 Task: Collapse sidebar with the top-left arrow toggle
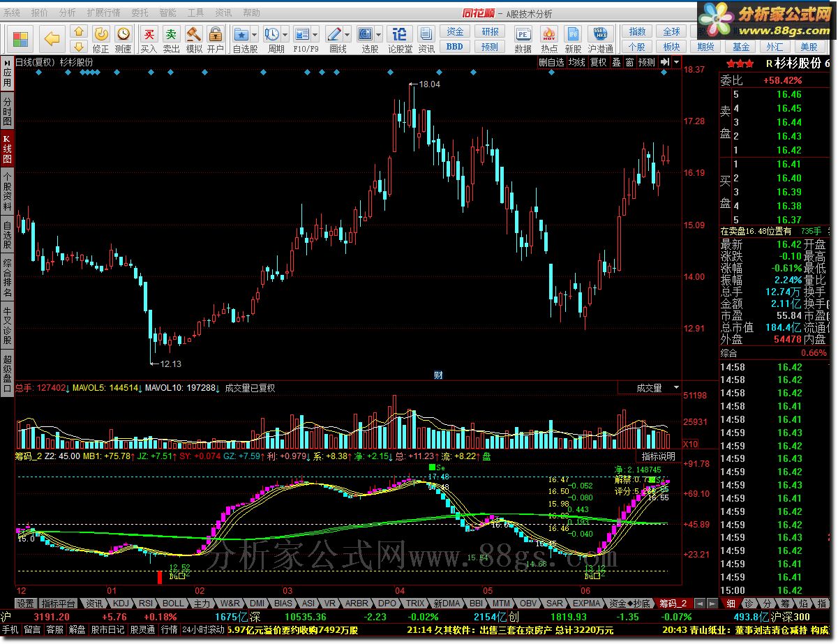[7, 62]
